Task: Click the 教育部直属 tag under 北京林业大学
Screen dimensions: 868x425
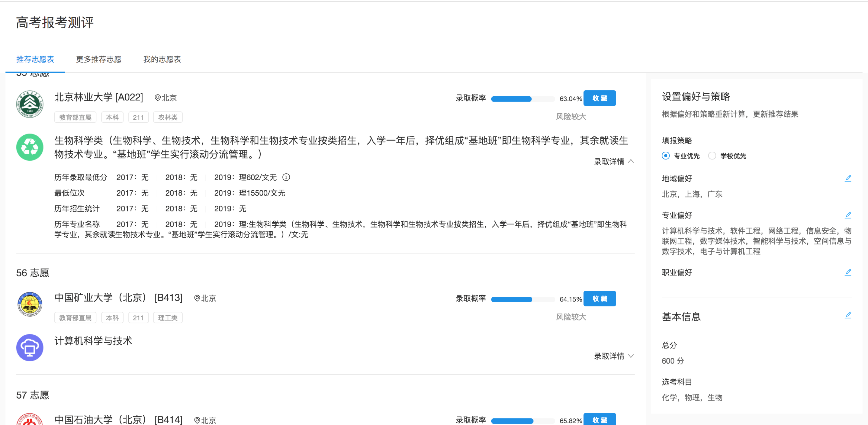Action: click(75, 117)
